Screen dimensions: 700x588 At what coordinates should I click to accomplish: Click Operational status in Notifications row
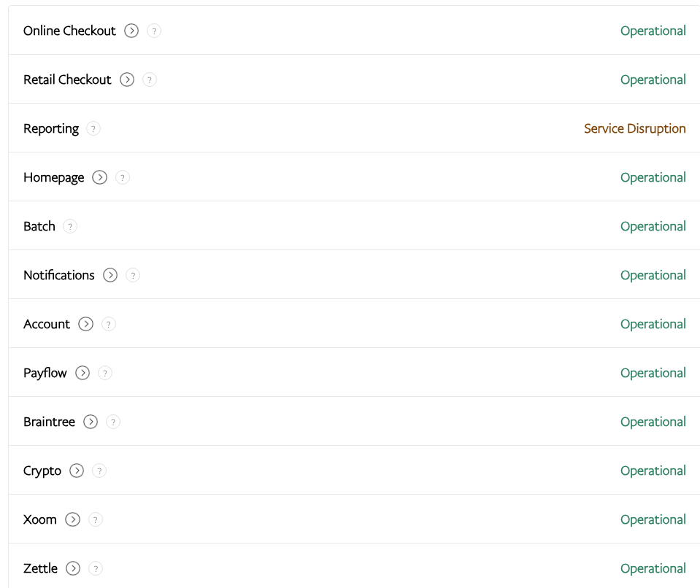click(653, 276)
